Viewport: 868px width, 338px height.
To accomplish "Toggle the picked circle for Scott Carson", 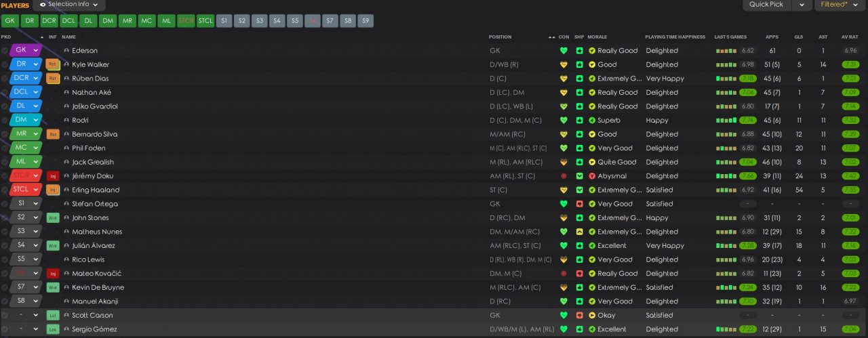I will (x=5, y=316).
